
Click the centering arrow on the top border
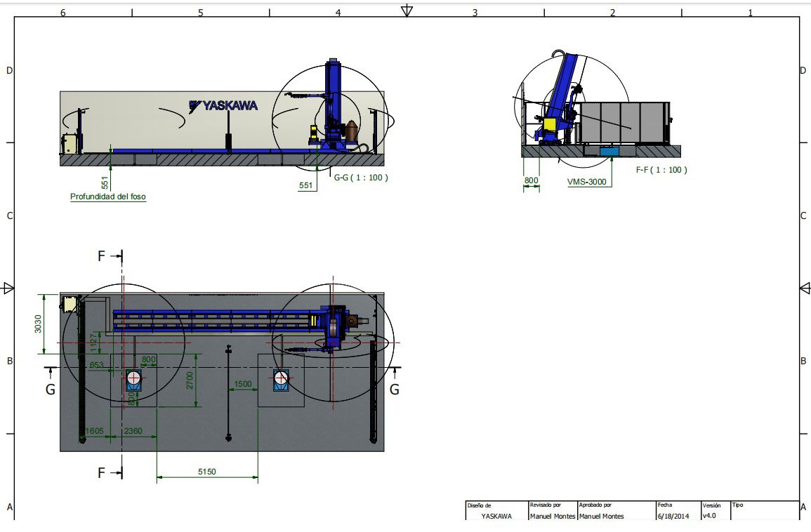[406, 10]
